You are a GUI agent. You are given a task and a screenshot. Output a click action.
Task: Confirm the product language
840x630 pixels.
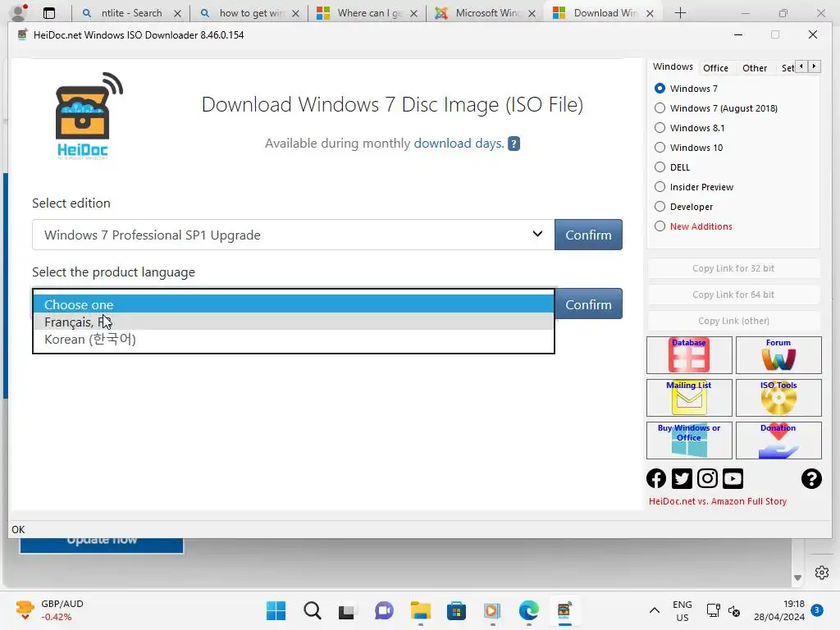(x=588, y=304)
